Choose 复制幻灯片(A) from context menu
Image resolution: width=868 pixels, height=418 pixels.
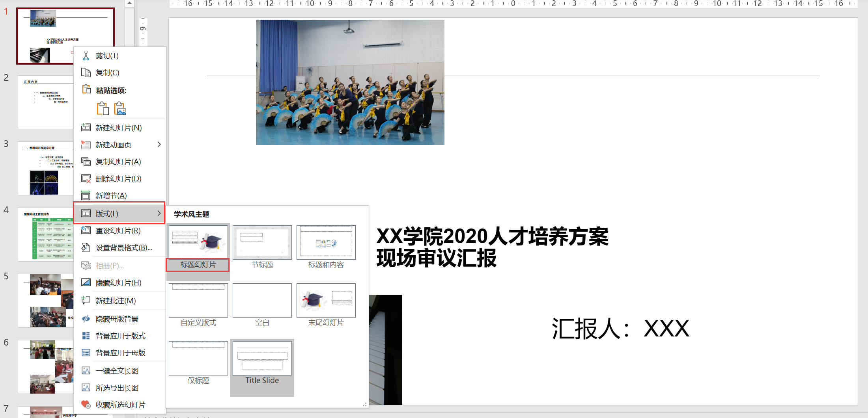click(x=120, y=162)
